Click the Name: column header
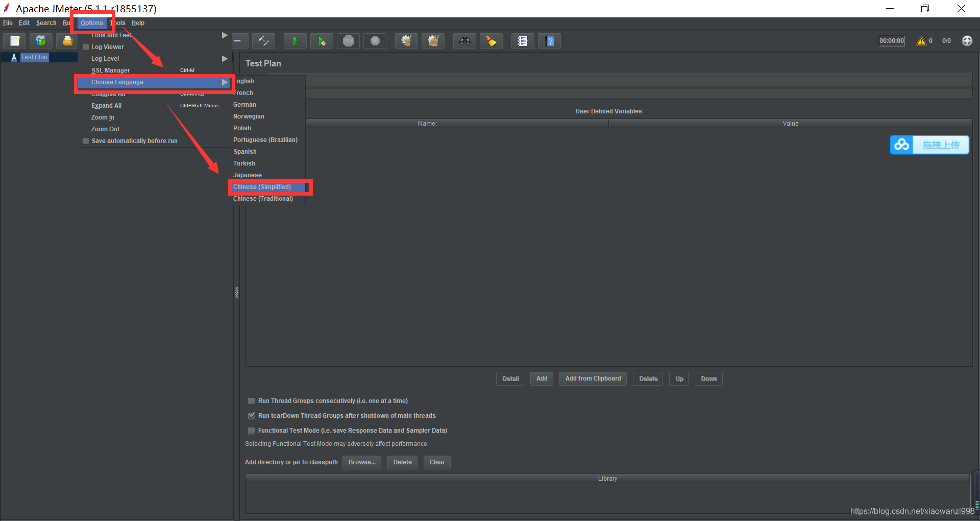This screenshot has width=980, height=521. point(427,124)
